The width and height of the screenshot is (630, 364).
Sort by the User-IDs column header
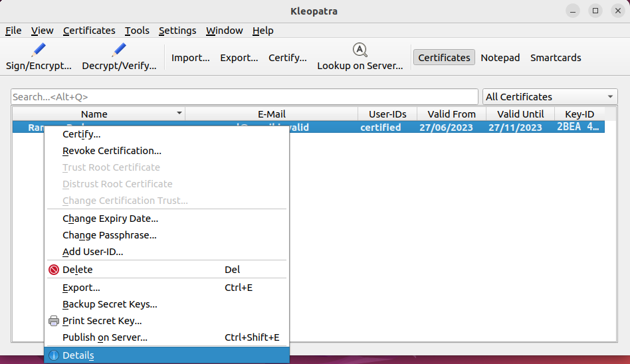[x=387, y=114]
